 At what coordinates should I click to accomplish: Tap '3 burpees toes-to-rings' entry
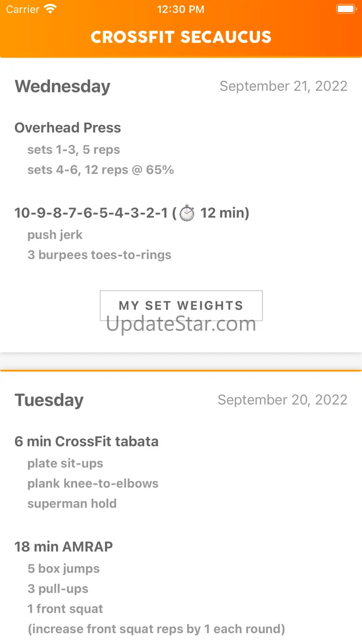99,255
